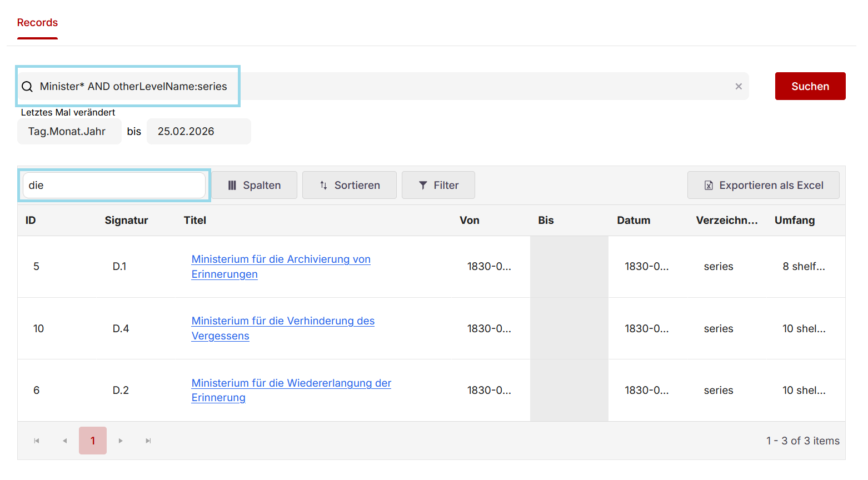This screenshot has width=868, height=480.
Task: Select page 1 in pagination
Action: coord(93,441)
